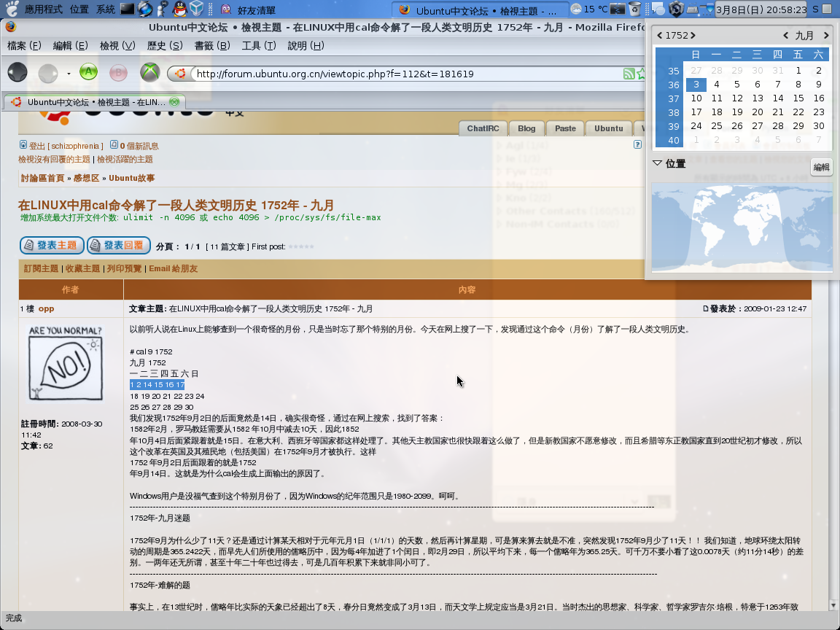Subscribe via the green RSS feed icon
840x630 pixels.
(629, 74)
